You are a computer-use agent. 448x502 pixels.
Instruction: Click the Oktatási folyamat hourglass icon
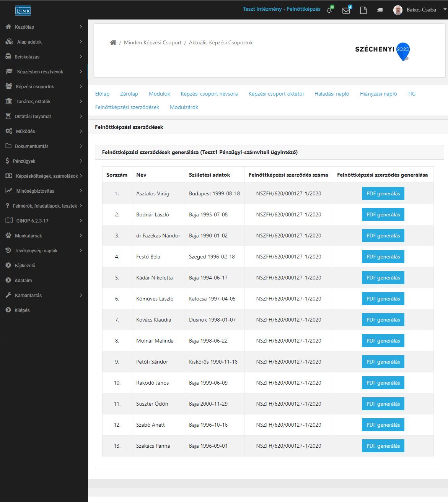pos(8,116)
